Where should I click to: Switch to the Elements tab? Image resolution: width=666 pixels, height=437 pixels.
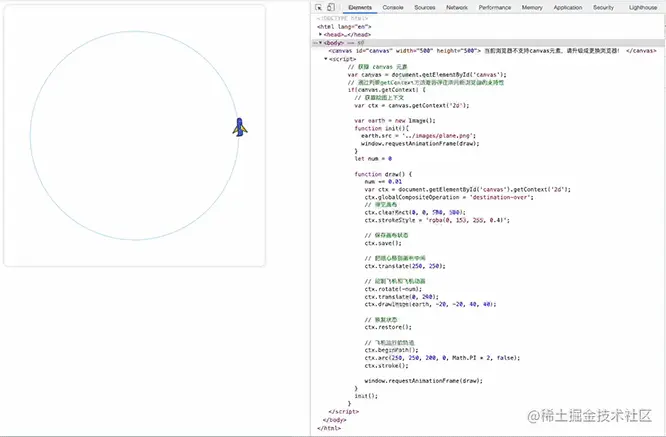[360, 8]
